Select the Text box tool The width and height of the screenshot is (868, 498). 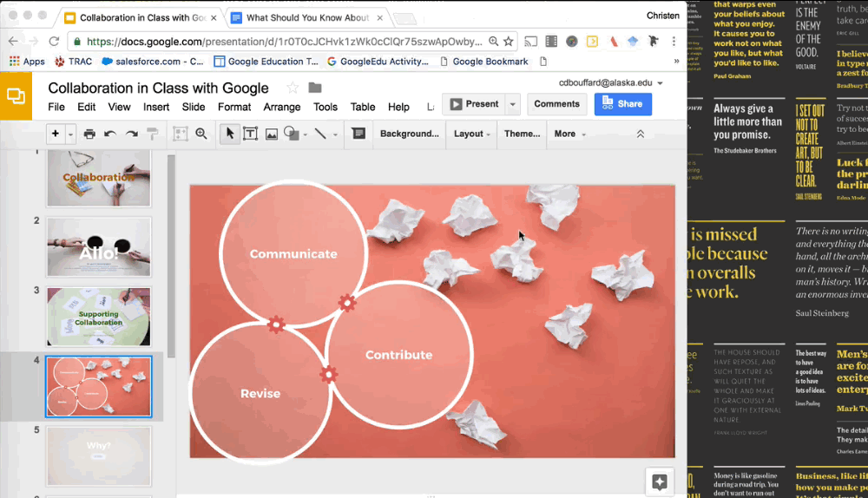[x=250, y=134]
